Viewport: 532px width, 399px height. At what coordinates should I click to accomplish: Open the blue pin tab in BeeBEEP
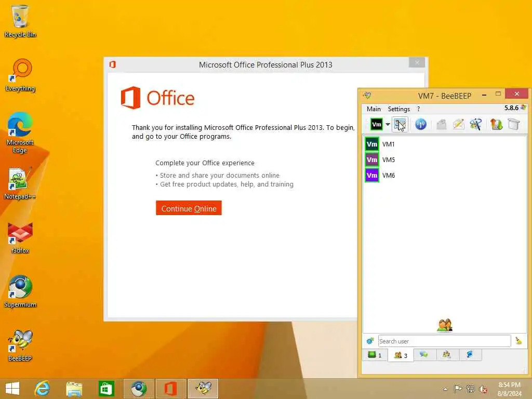coord(470,355)
